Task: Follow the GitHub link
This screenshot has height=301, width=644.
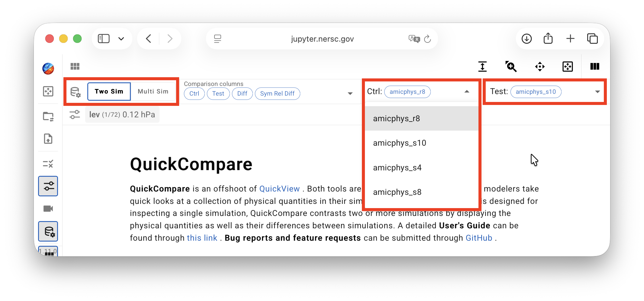Action: pos(479,238)
